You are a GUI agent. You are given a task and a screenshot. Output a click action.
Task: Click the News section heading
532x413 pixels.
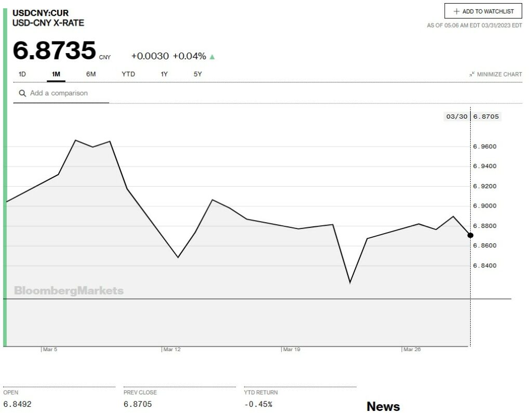click(383, 406)
